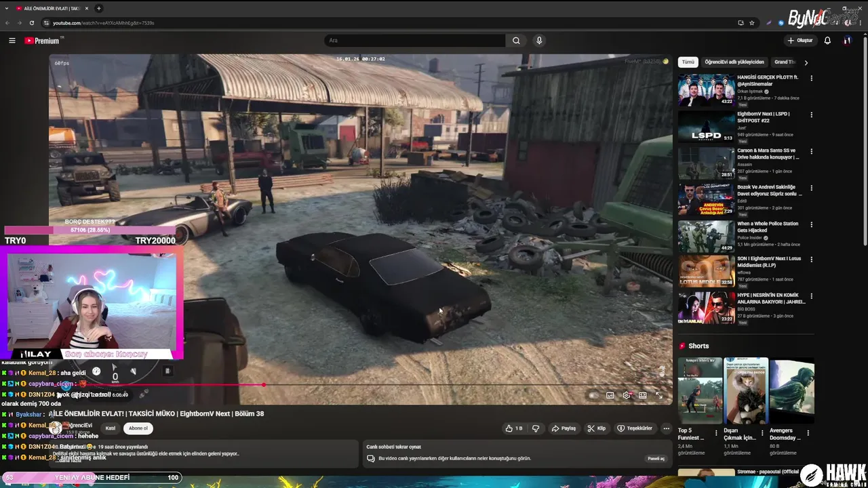This screenshot has height=488, width=868.
Task: Toggle the autoplay switch in player
Action: pyautogui.click(x=594, y=395)
